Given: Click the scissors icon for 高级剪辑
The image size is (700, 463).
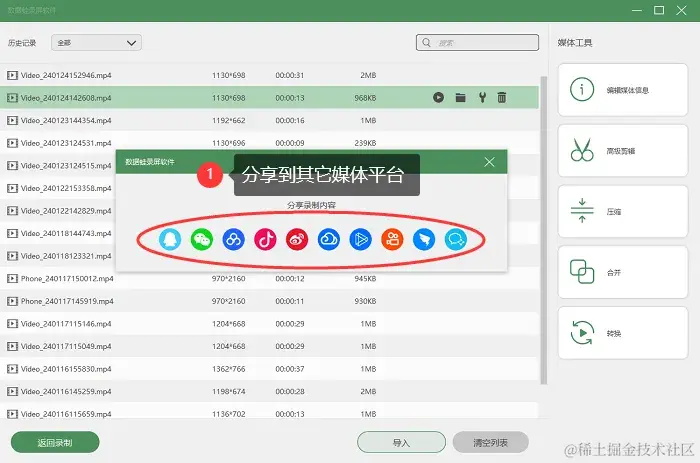Looking at the screenshot, I should [582, 150].
